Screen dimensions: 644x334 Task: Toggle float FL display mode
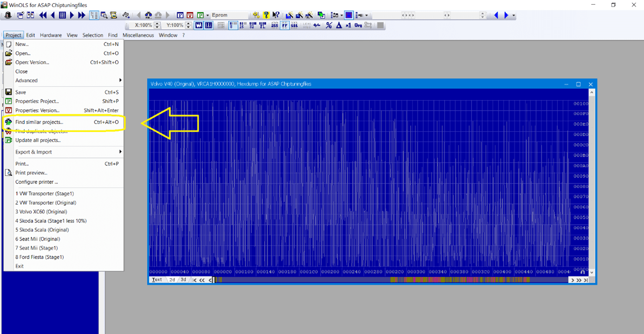[x=263, y=26]
